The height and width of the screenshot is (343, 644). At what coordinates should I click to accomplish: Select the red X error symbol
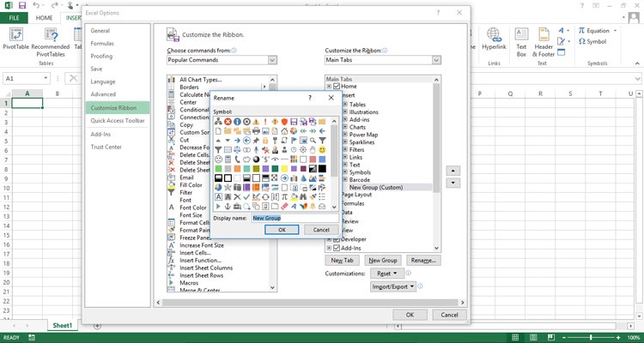point(228,122)
